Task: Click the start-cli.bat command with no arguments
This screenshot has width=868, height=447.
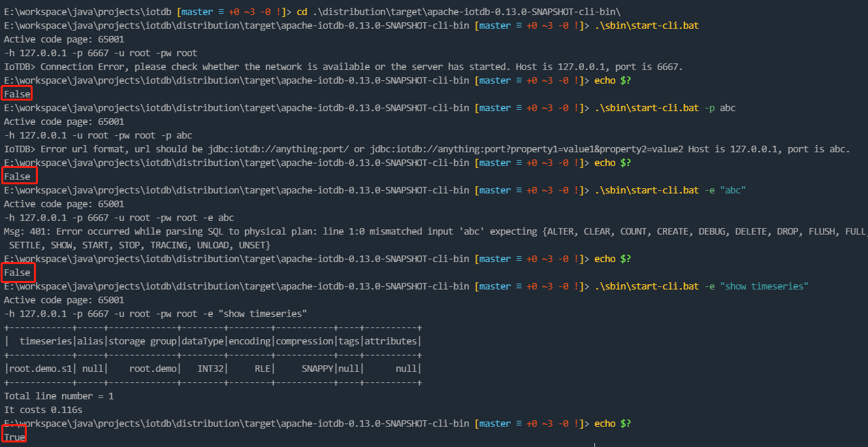Action: click(647, 26)
